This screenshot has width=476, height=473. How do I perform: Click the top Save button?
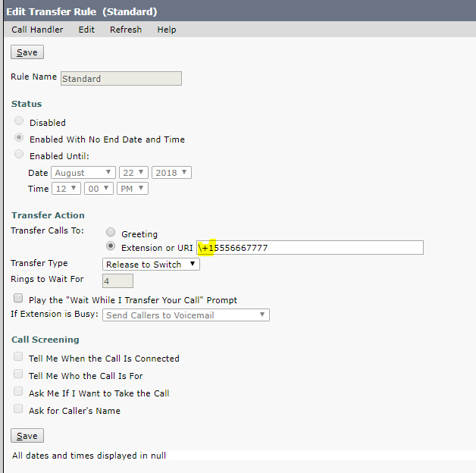pyautogui.click(x=27, y=52)
